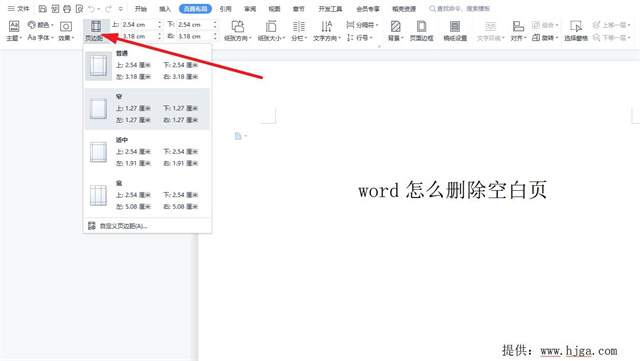Choose the 普通 normal margins preset

click(147, 65)
